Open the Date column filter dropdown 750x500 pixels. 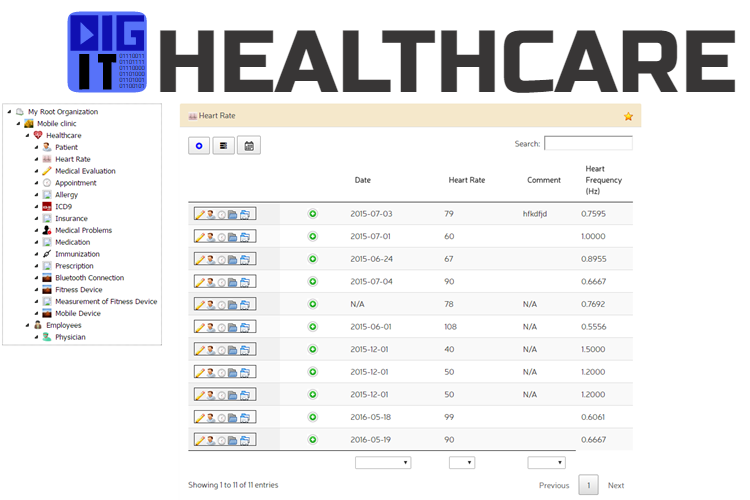(383, 463)
